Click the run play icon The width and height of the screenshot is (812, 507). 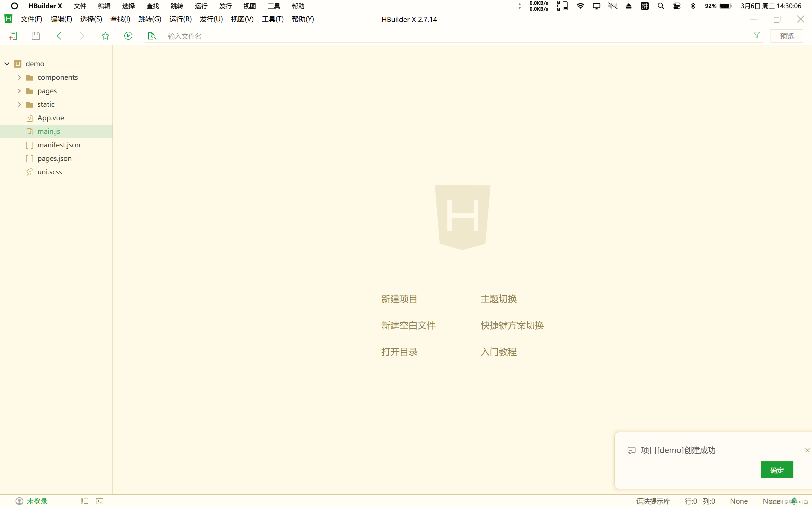coord(128,36)
